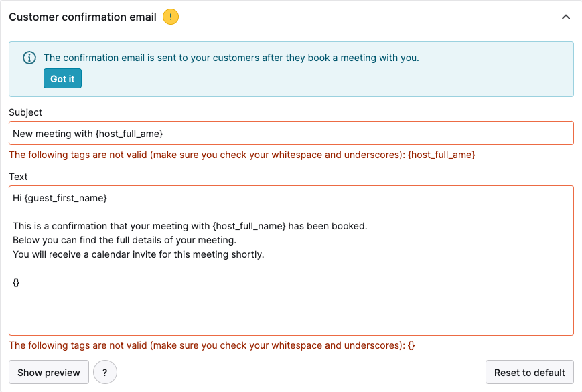
Task: Reset the email template to default
Action: click(x=529, y=372)
